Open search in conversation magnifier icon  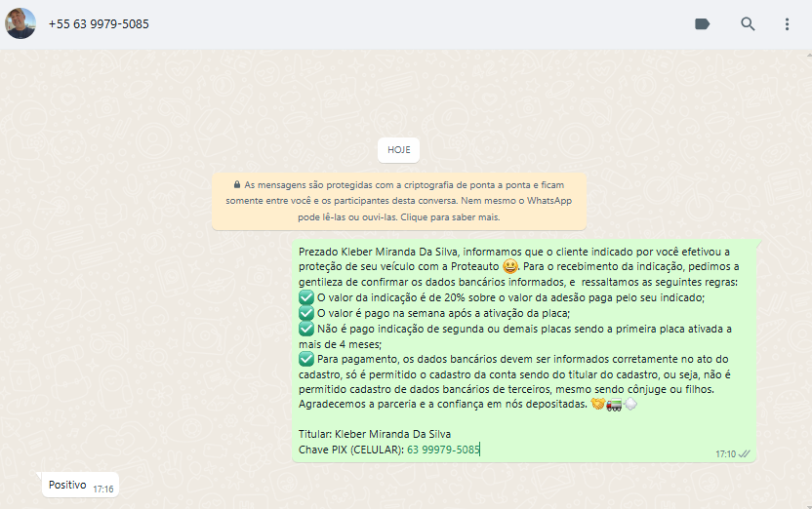click(748, 24)
